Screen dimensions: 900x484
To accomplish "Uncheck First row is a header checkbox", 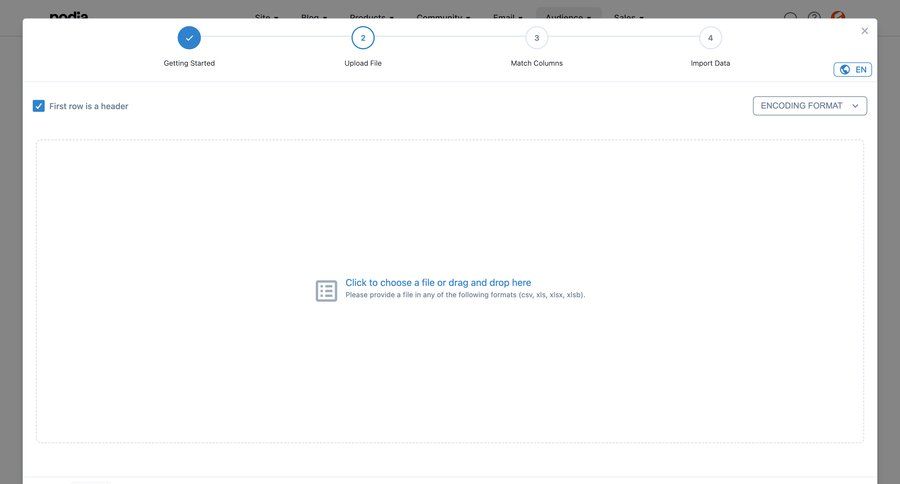I will tap(39, 106).
